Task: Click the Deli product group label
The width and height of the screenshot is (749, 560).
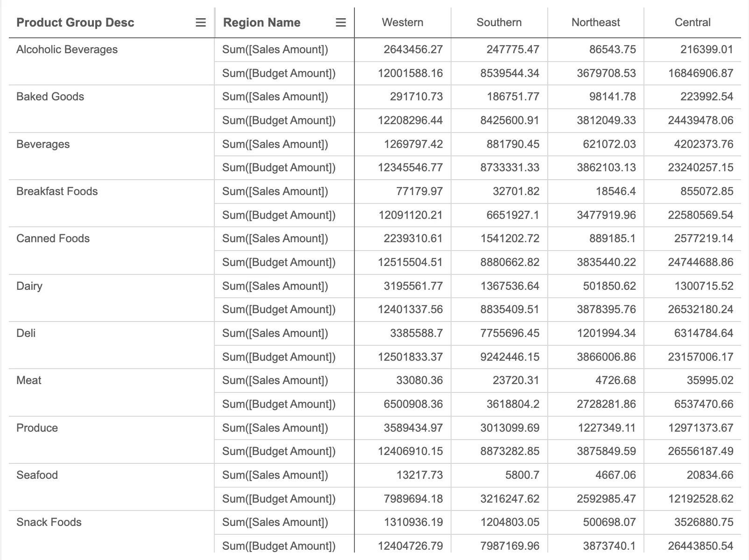Action: tap(26, 333)
